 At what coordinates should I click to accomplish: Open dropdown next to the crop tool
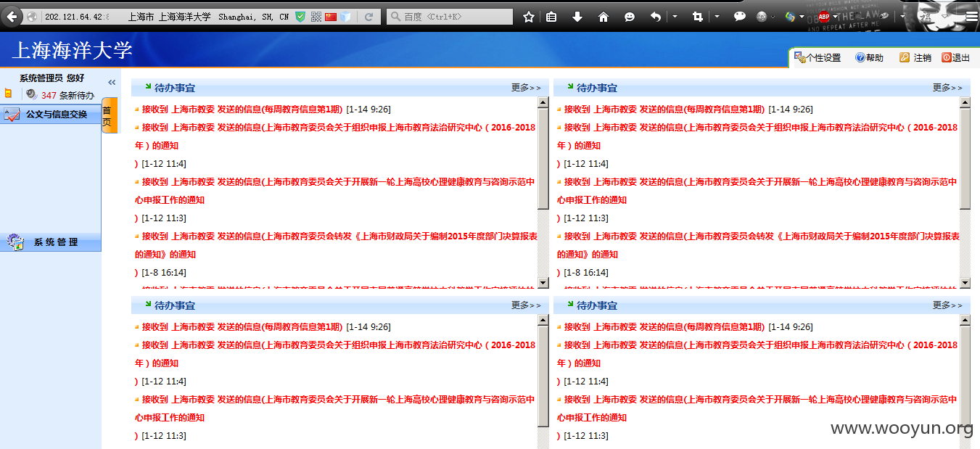point(717,16)
